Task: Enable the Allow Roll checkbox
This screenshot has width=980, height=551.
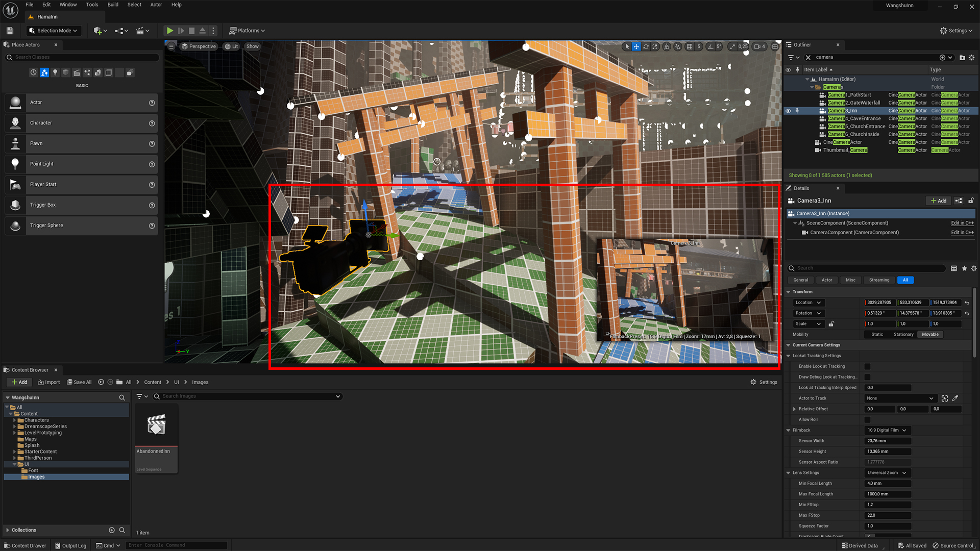Action: (x=867, y=420)
